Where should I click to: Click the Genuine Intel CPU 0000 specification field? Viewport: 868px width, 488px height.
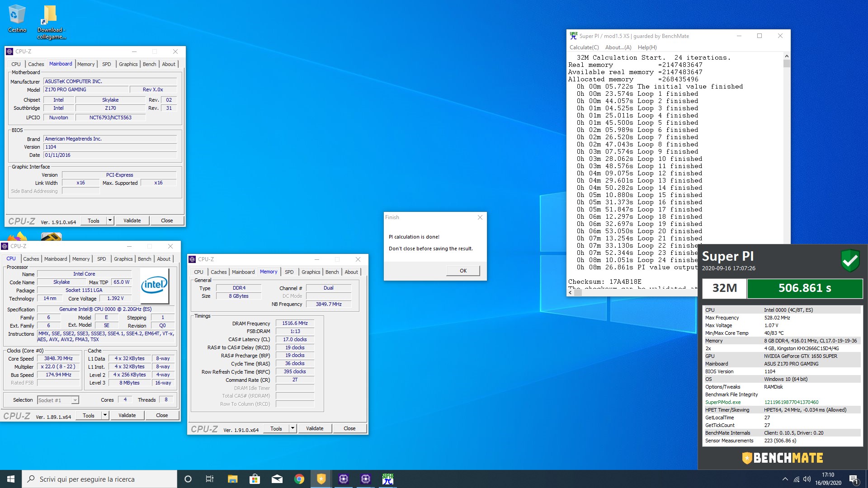(x=105, y=309)
